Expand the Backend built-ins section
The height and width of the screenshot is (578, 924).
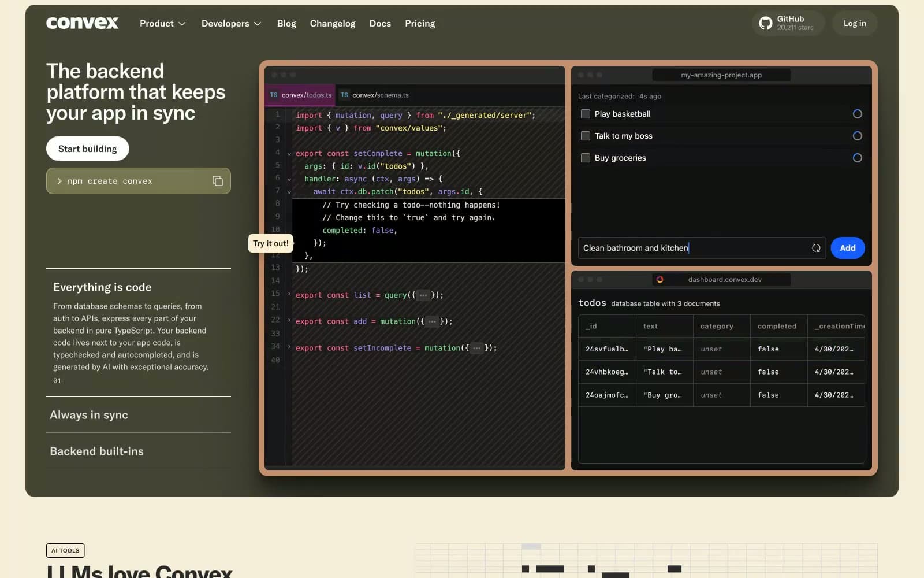click(139, 451)
